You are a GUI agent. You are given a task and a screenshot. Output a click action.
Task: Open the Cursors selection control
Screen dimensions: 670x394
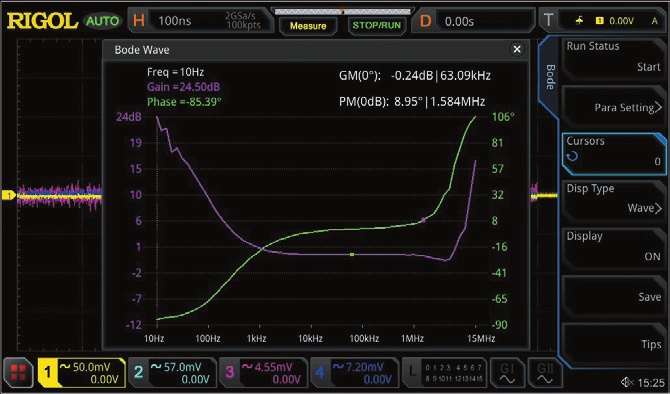pyautogui.click(x=613, y=152)
